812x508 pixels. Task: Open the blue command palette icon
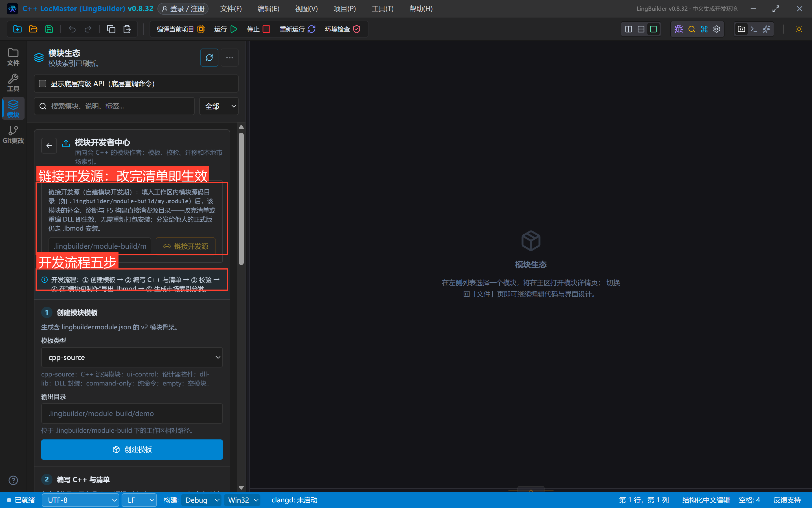pyautogui.click(x=704, y=29)
